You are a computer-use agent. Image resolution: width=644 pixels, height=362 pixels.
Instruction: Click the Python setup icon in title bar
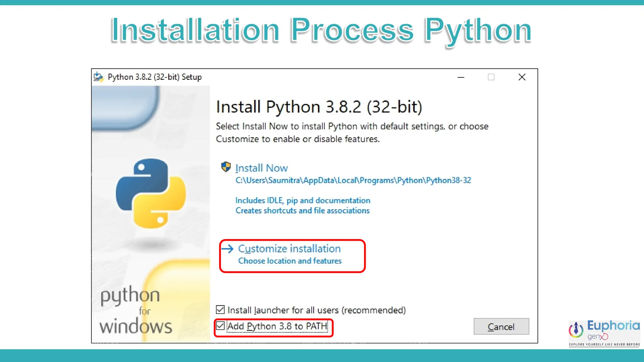(x=99, y=77)
